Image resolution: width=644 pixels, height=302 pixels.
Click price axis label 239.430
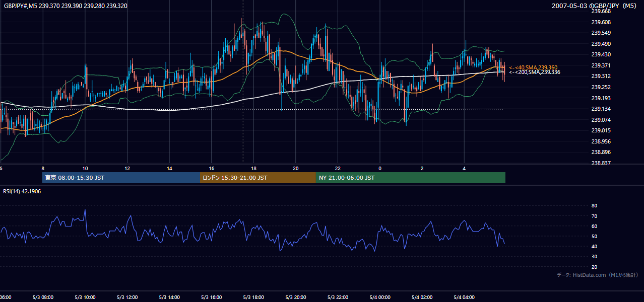601,54
